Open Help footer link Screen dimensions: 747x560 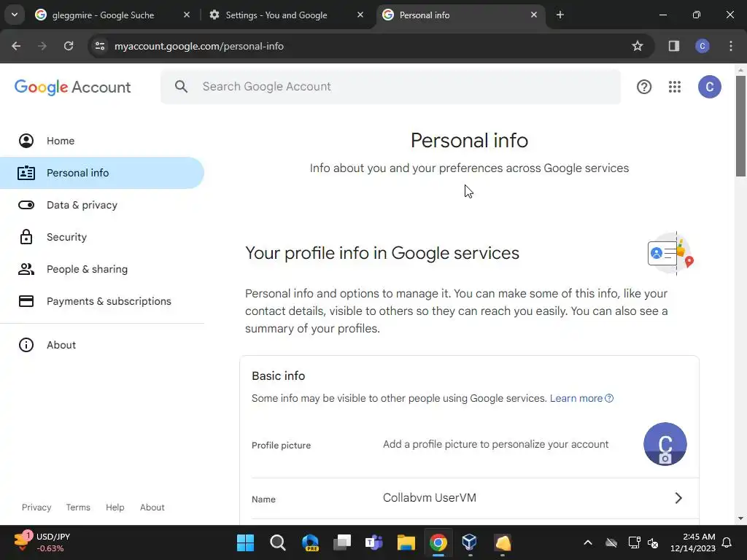(115, 507)
